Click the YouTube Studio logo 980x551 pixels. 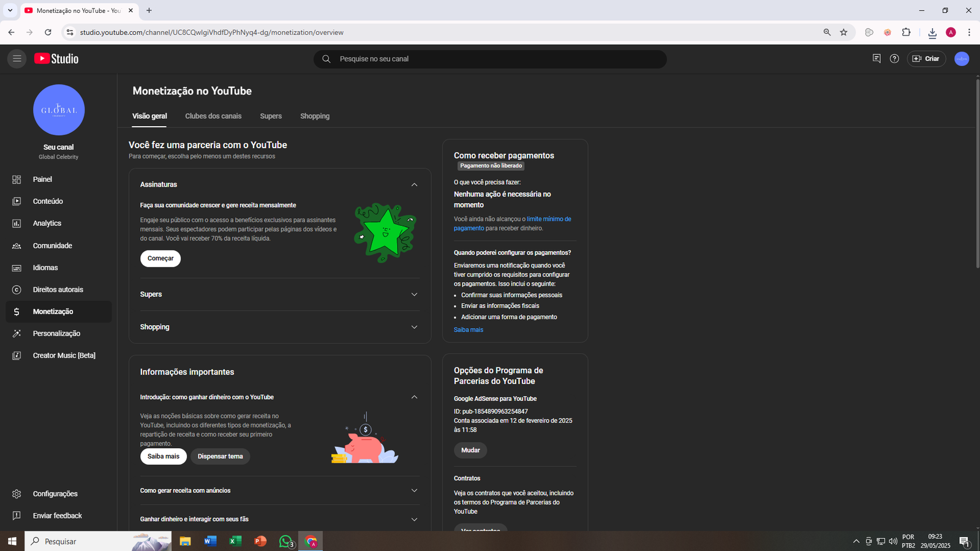[x=56, y=59]
